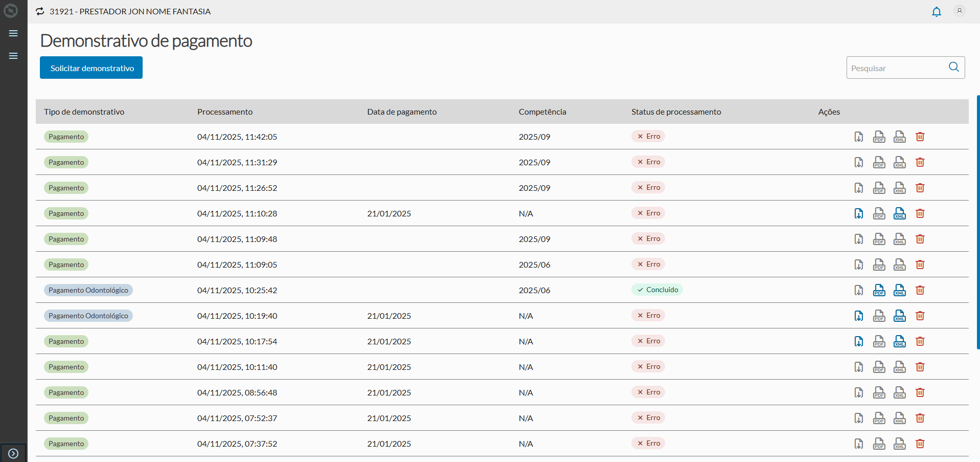Viewport: 980px width, 462px height.
Task: Click the Status de processamento column header
Action: (x=676, y=112)
